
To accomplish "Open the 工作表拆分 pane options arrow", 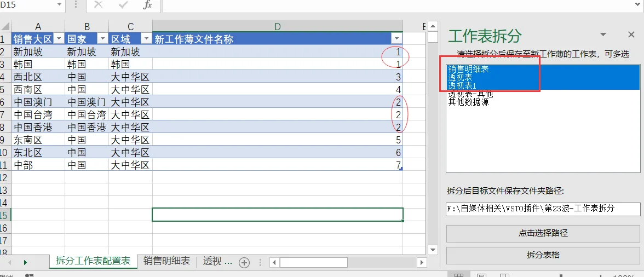I will (603, 34).
